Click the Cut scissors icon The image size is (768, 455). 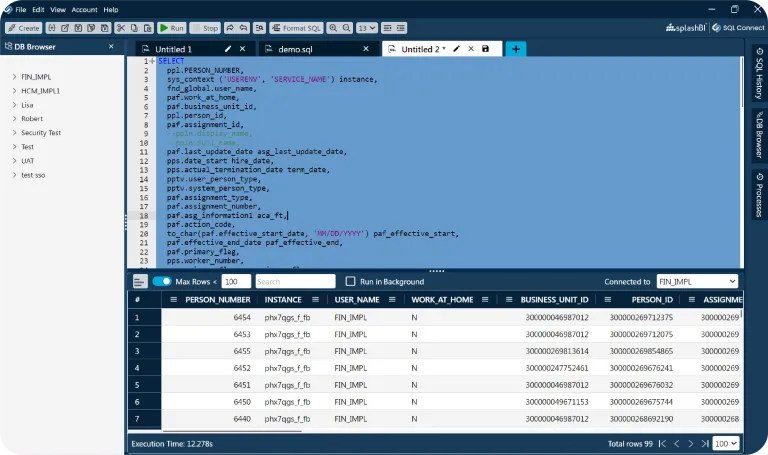(120, 28)
